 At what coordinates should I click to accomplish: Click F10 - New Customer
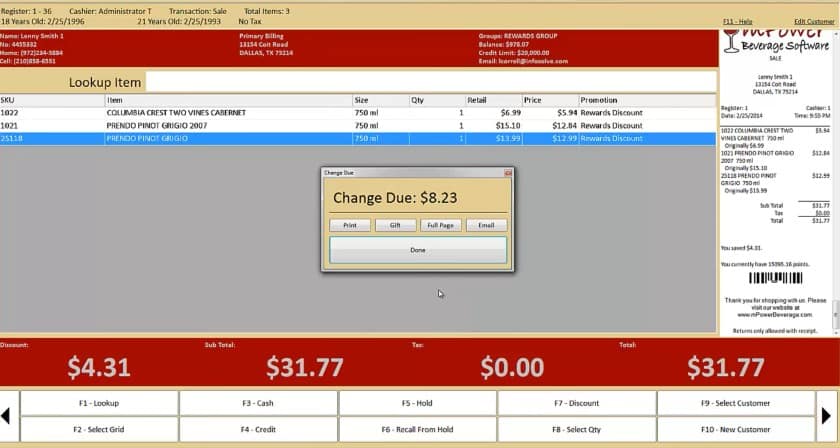click(736, 429)
